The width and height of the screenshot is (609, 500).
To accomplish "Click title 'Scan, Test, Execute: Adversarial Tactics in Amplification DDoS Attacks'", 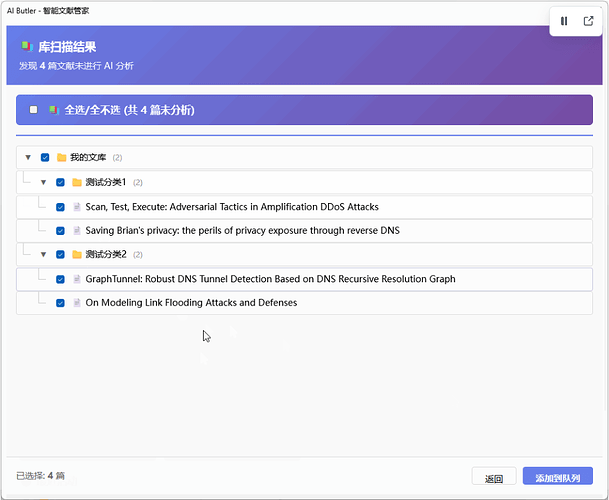I will (232, 207).
